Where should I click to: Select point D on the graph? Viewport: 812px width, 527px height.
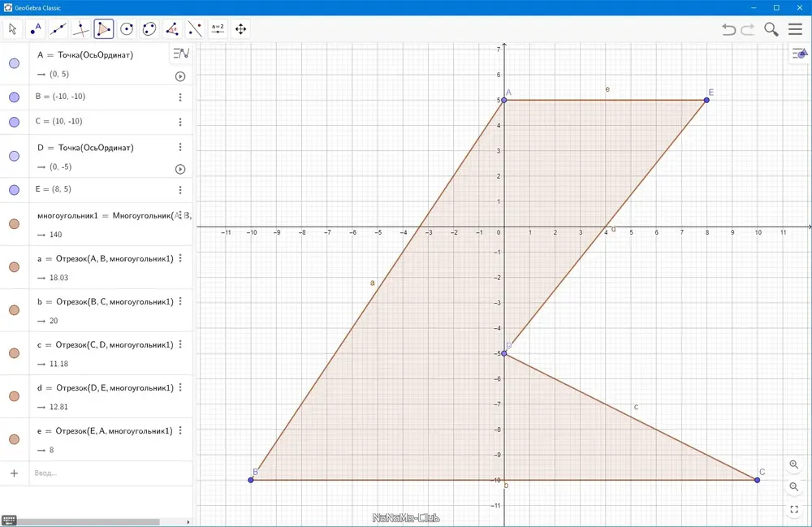pos(504,353)
